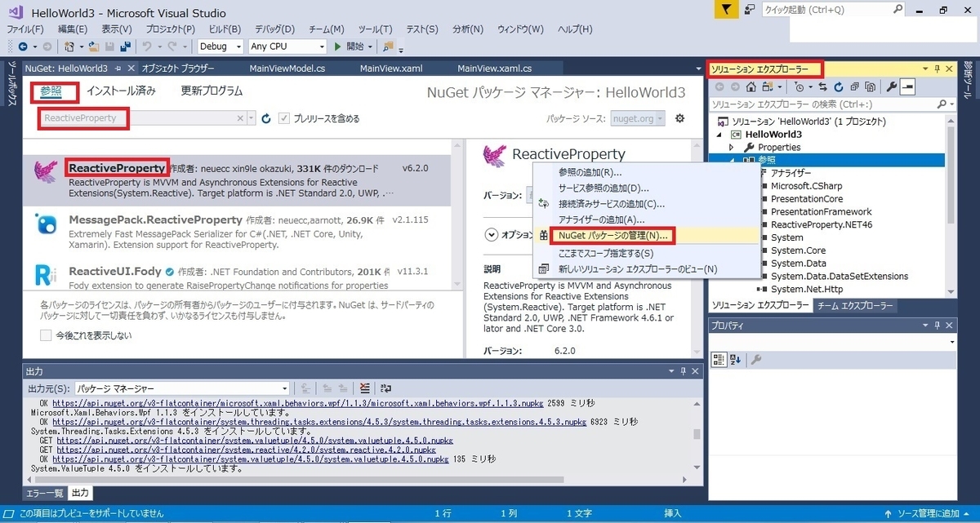The width and height of the screenshot is (980, 523).
Task: Open the system.reactive.4.2.0.nupkg link in Output
Action: click(246, 450)
